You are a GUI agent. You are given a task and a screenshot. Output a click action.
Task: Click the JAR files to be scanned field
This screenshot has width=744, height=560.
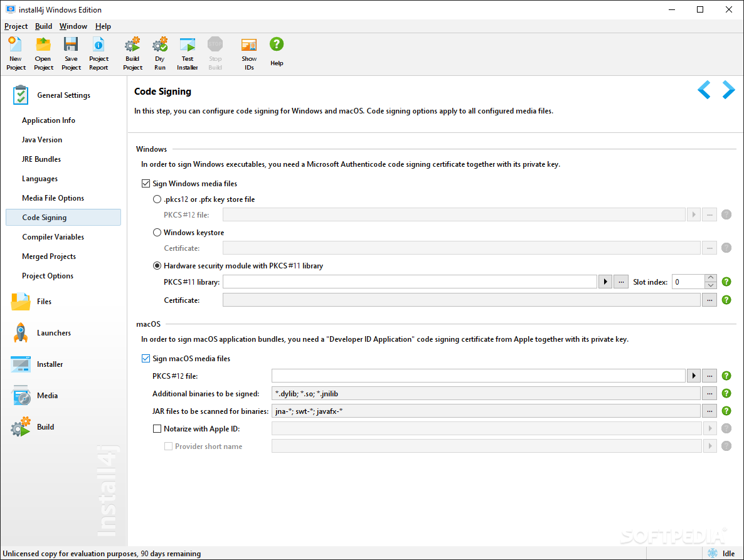click(x=486, y=411)
